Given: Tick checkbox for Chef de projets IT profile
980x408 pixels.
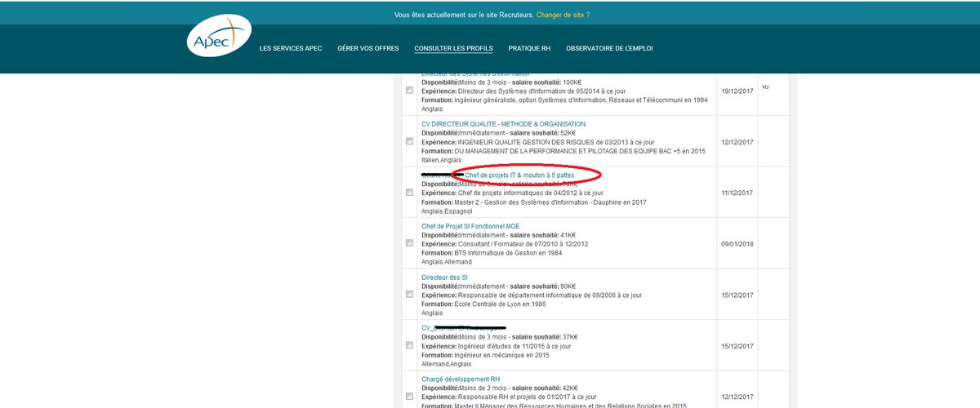Looking at the screenshot, I should (x=409, y=193).
